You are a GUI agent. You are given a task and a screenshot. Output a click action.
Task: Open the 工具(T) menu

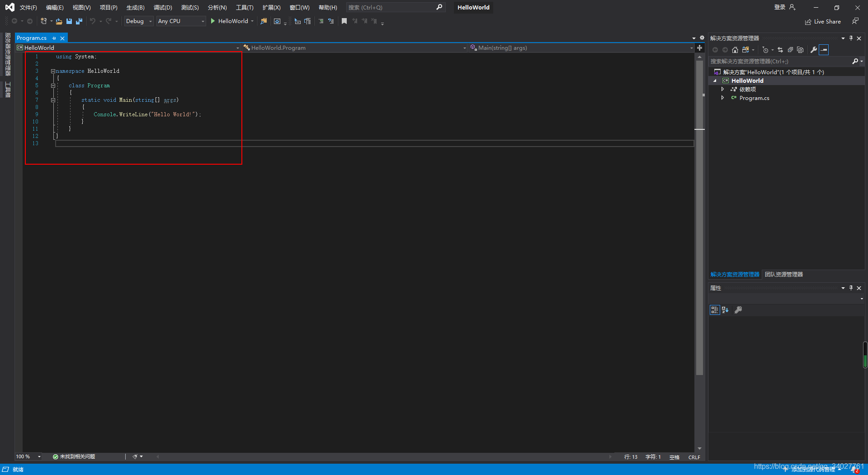(x=245, y=8)
